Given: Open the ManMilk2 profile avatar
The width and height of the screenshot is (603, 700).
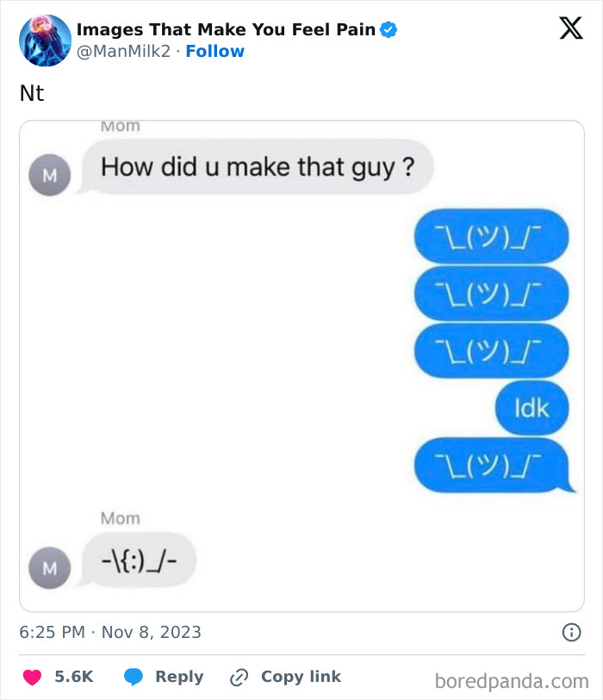Looking at the screenshot, I should tap(45, 41).
